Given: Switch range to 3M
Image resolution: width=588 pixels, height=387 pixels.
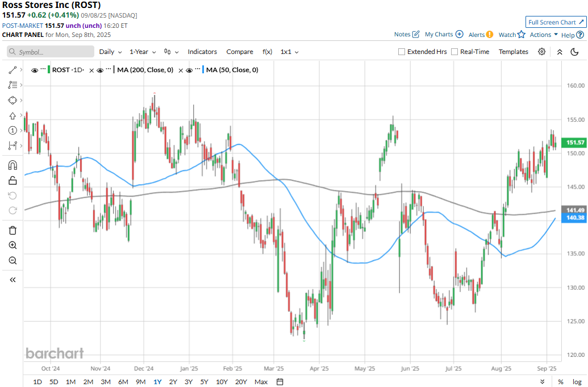Looking at the screenshot, I should pos(106,382).
